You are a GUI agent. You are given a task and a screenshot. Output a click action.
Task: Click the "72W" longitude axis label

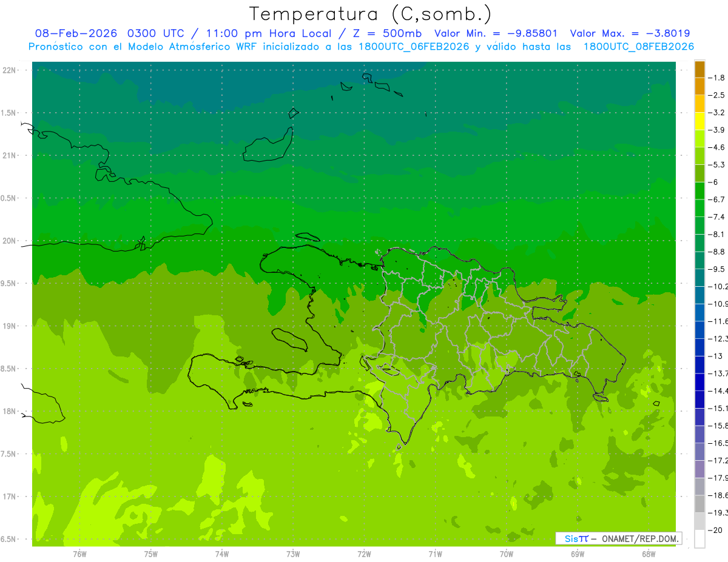[x=364, y=554]
